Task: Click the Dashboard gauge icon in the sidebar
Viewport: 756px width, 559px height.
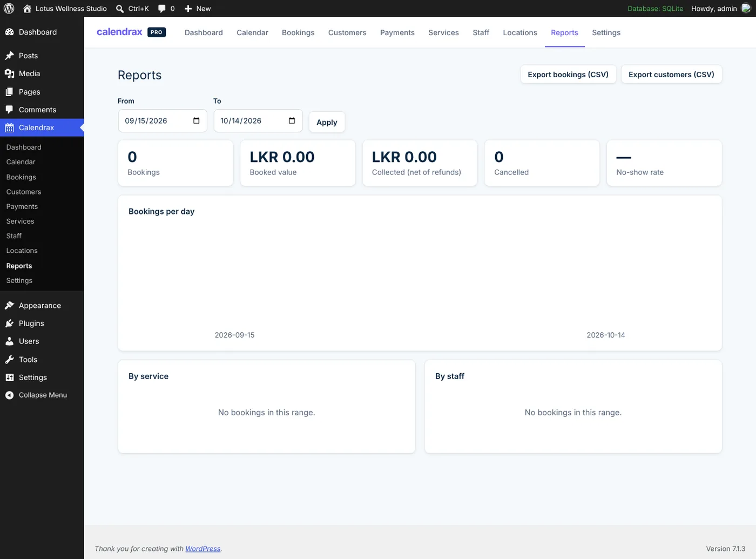Action: click(9, 32)
